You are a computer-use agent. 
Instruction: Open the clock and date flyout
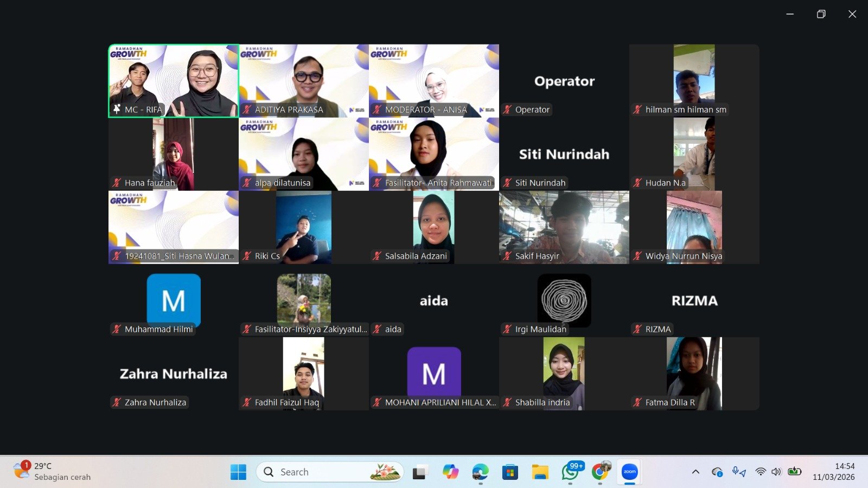tap(833, 472)
